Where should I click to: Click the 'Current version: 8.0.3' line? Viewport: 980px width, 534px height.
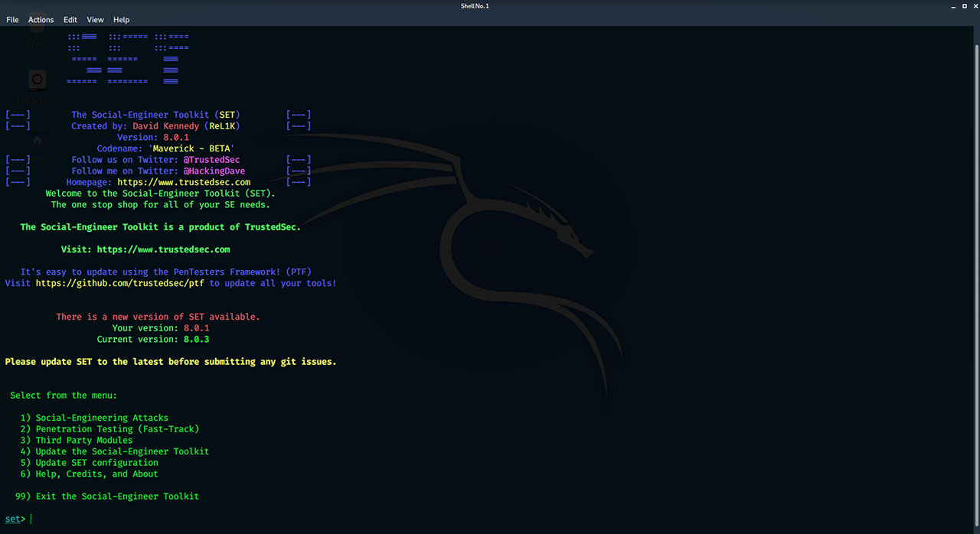click(153, 339)
